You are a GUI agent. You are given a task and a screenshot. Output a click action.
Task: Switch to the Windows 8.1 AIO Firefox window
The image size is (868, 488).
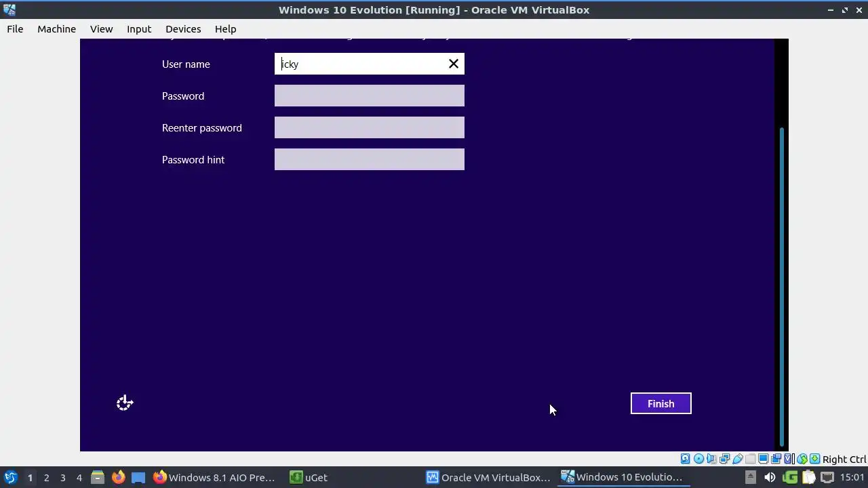[x=214, y=477]
